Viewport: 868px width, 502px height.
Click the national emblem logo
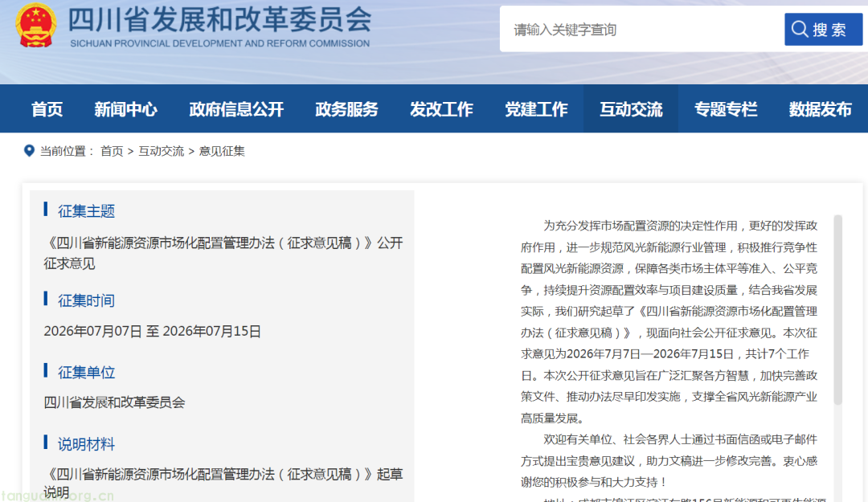coord(36,26)
